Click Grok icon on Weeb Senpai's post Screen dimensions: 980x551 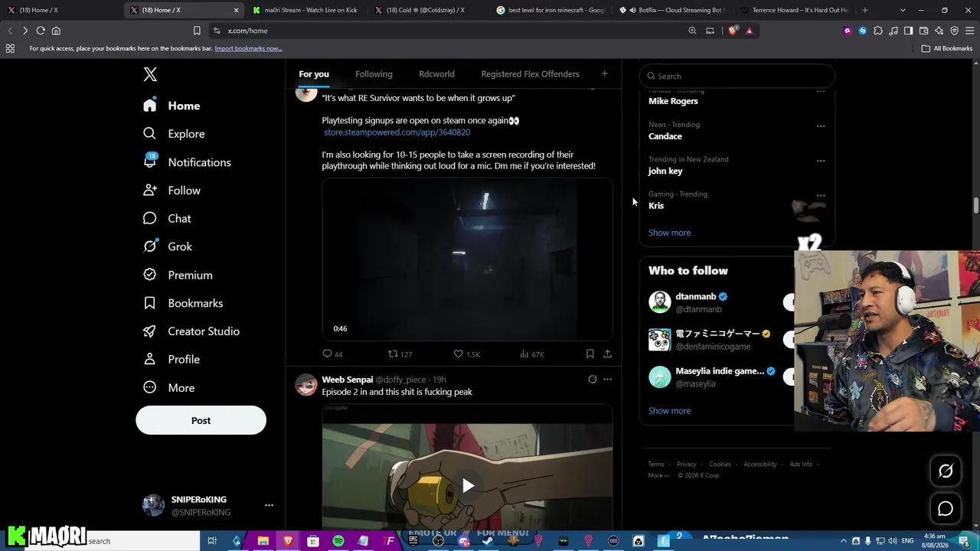[592, 380]
